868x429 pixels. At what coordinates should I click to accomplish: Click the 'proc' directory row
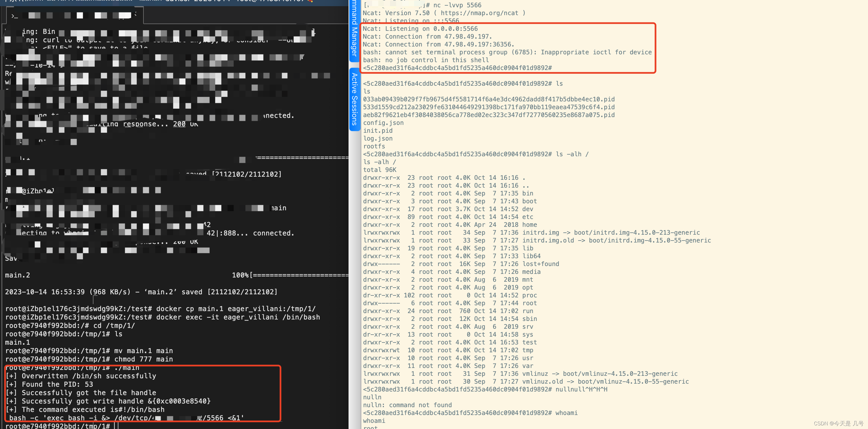pyautogui.click(x=450, y=295)
